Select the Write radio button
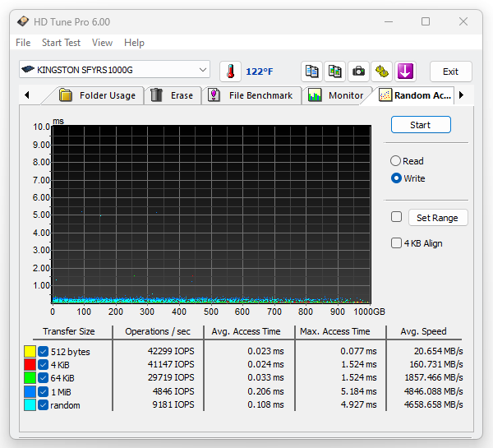 point(396,178)
